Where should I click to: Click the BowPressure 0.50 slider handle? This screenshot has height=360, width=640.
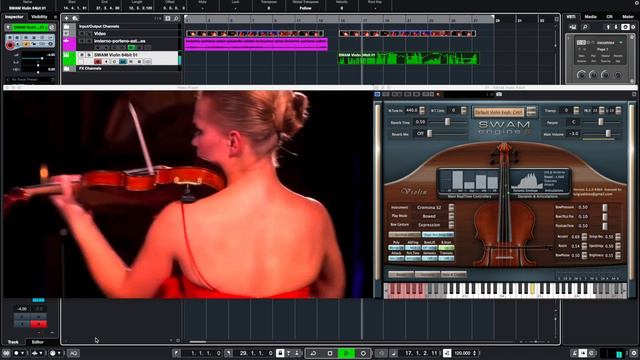click(x=605, y=207)
